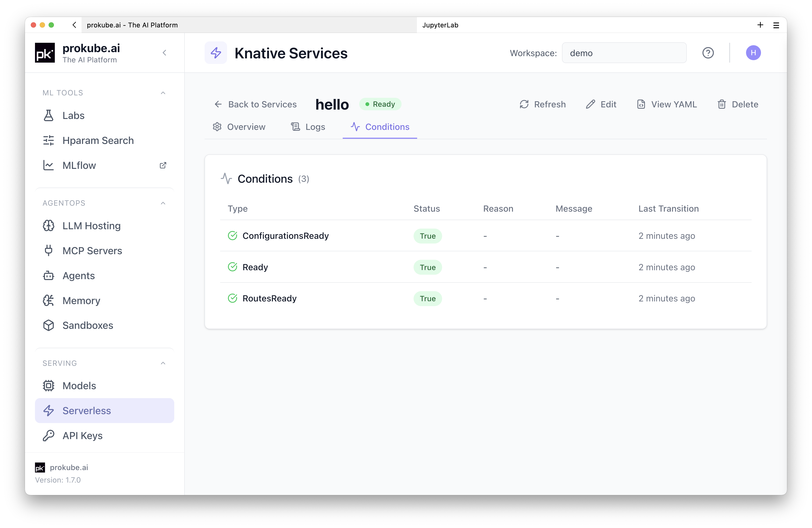Open the browser hamburger menu

[776, 25]
